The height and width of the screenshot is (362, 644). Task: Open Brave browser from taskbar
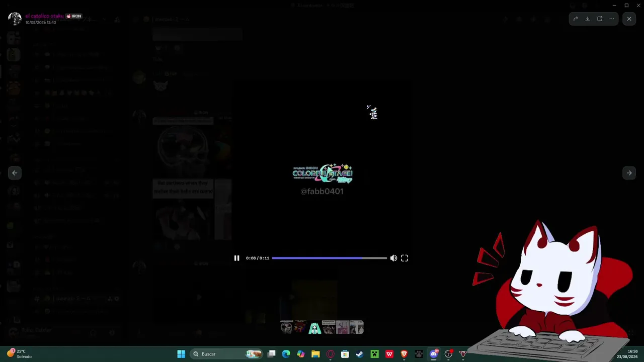point(404,354)
